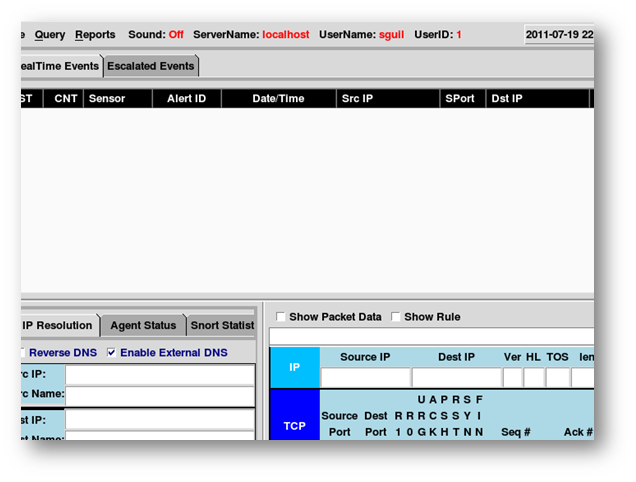Open the Query menu
Screen dimensions: 636x482
(49, 34)
